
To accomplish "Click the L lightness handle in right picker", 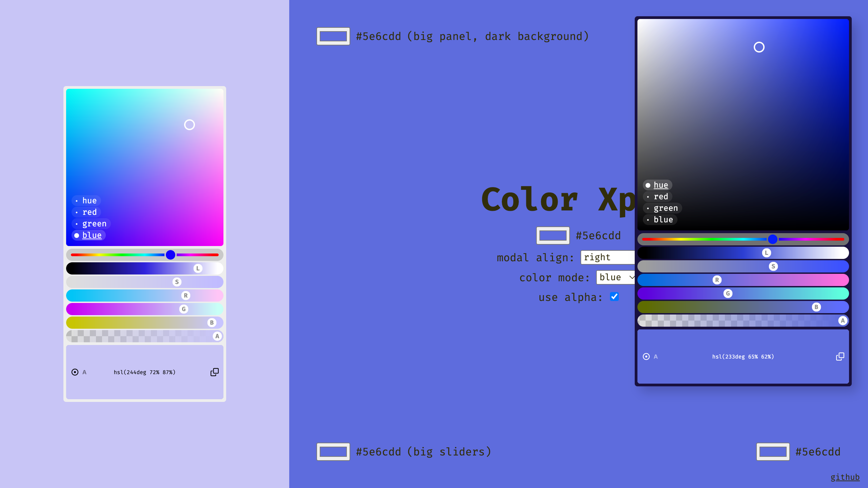I will point(766,253).
